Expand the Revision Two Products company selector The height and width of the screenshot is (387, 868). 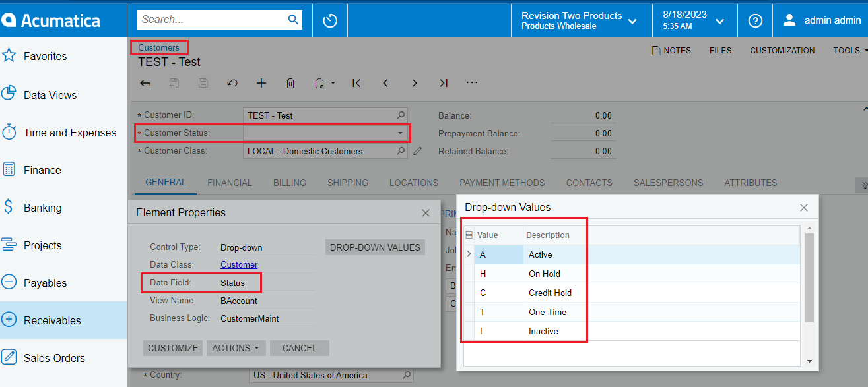pyautogui.click(x=632, y=21)
